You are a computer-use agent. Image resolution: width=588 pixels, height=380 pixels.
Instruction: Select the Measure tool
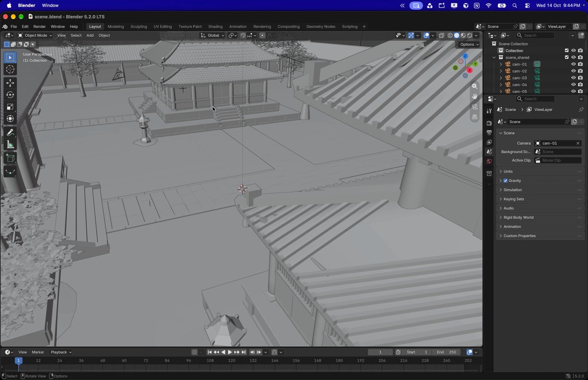(x=10, y=144)
